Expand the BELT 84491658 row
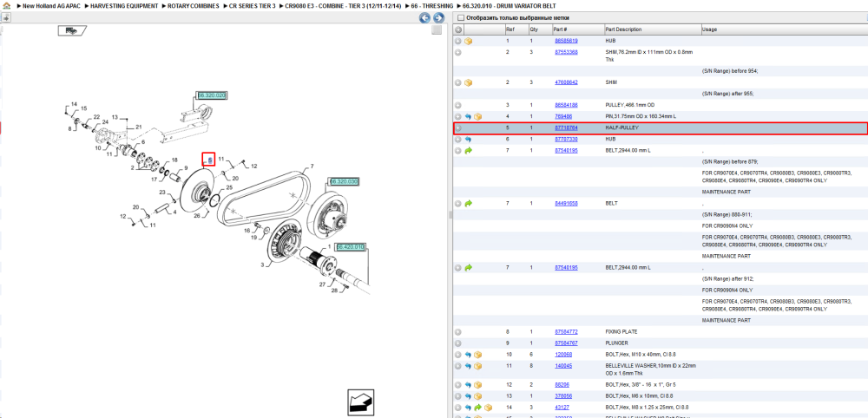The width and height of the screenshot is (868, 418). coord(457,204)
